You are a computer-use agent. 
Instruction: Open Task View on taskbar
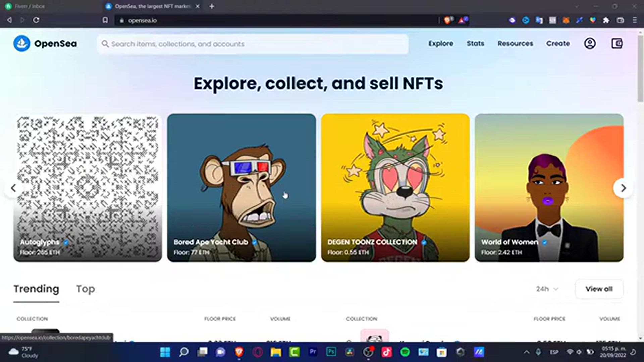(x=202, y=352)
